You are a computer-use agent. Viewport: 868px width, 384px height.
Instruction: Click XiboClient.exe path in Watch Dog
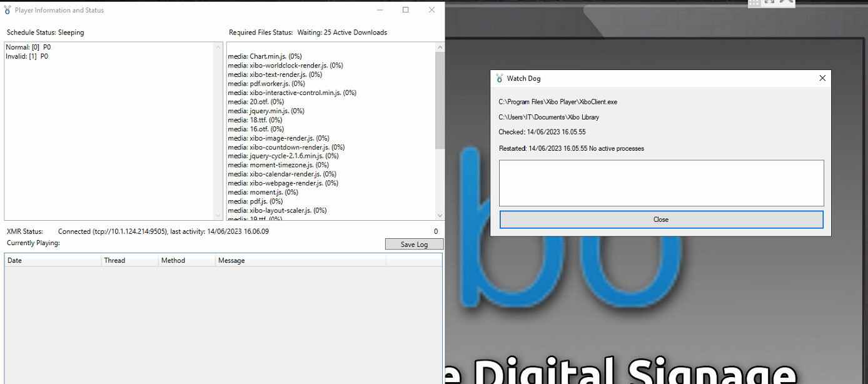pyautogui.click(x=558, y=102)
